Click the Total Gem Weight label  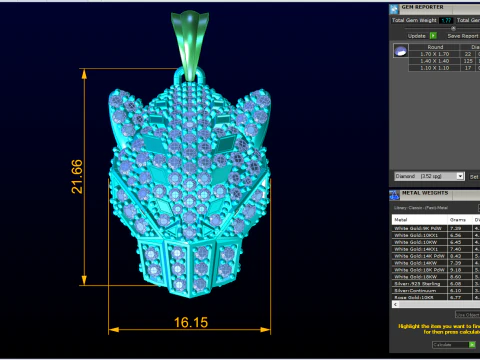pyautogui.click(x=414, y=20)
